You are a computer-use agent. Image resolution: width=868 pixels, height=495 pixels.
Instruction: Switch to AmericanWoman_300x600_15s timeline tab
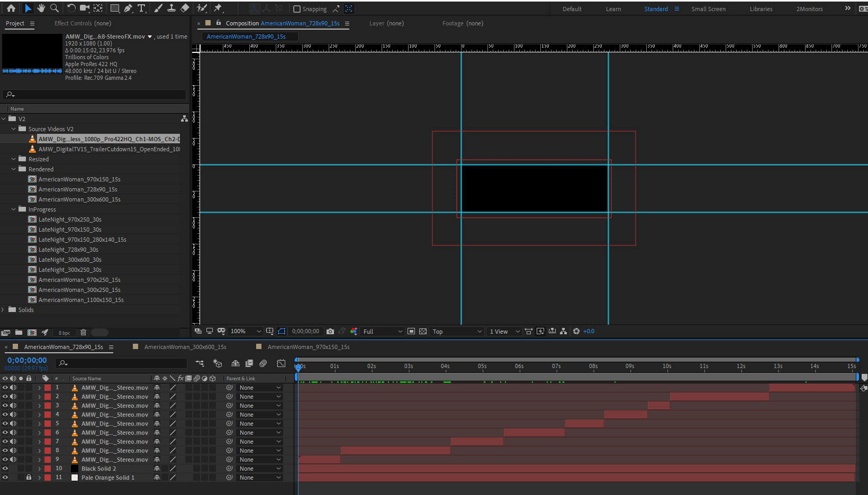(185, 347)
